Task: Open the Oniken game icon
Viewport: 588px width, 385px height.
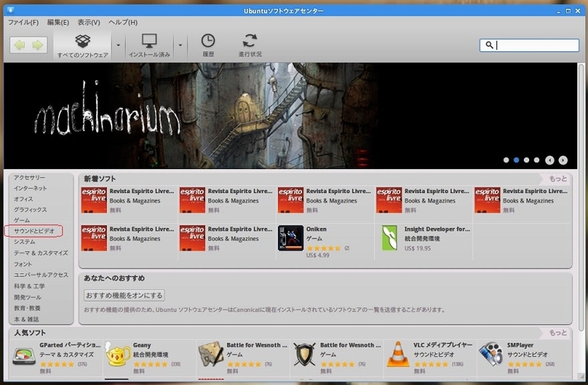Action: [x=290, y=238]
